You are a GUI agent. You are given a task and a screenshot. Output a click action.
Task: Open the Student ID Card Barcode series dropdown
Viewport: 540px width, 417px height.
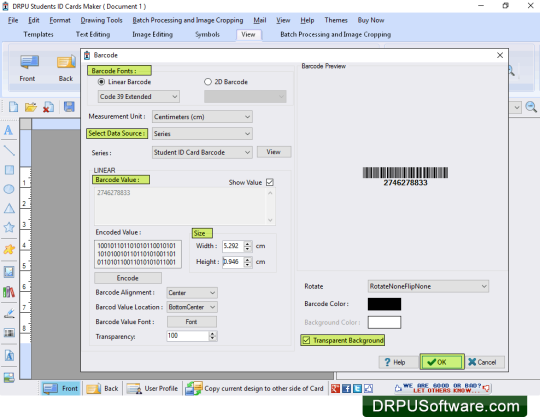pyautogui.click(x=202, y=152)
